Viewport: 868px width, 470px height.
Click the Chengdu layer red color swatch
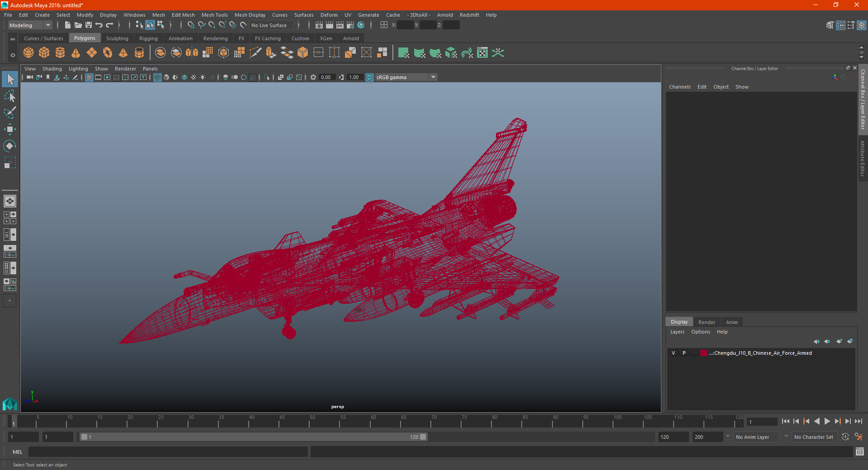704,353
